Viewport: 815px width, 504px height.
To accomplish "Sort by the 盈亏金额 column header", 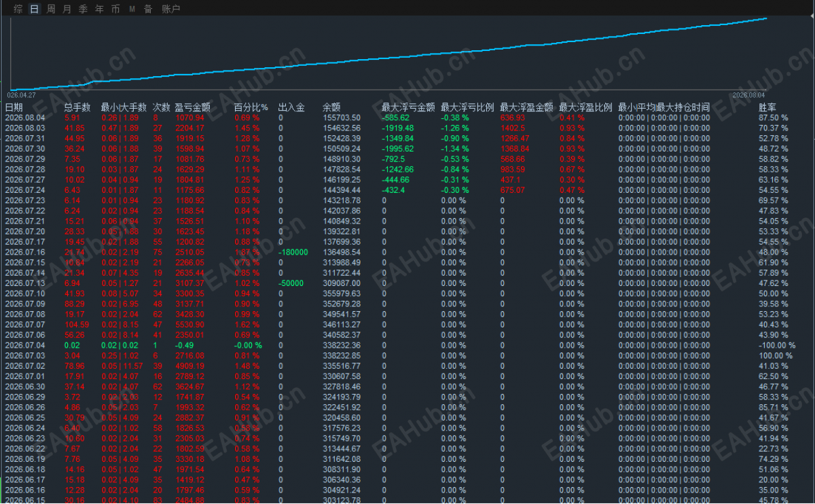I will click(x=192, y=107).
